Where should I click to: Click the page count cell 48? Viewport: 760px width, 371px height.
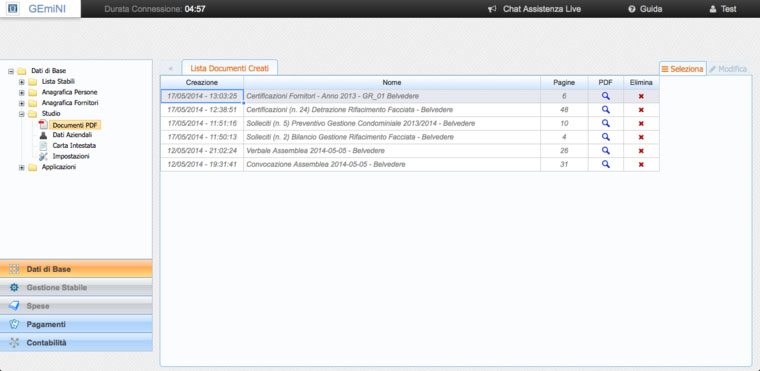pos(564,110)
